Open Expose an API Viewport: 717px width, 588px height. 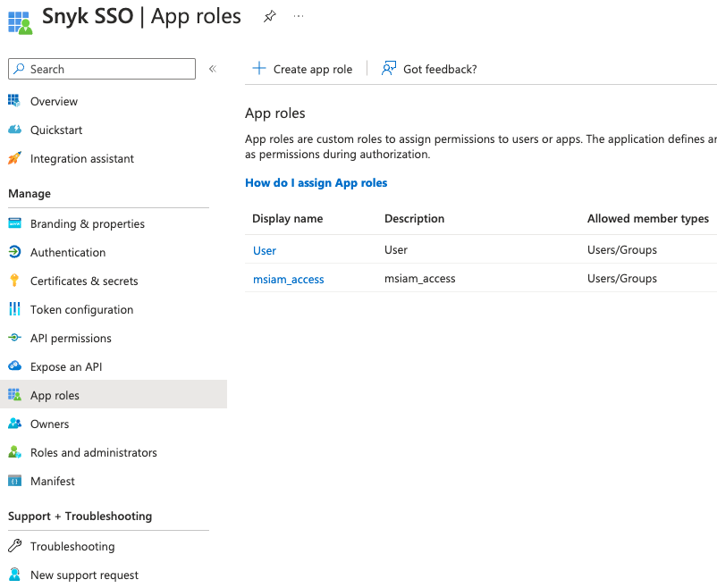66,367
